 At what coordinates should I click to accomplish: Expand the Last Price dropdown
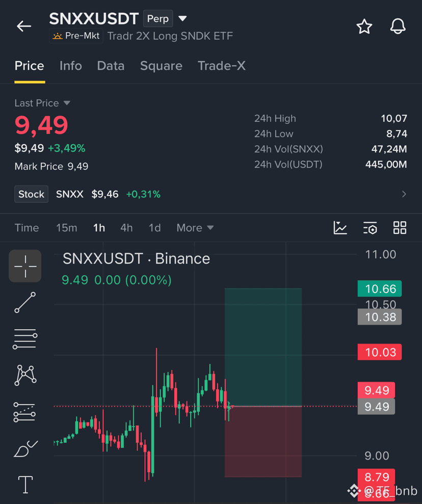click(x=42, y=103)
